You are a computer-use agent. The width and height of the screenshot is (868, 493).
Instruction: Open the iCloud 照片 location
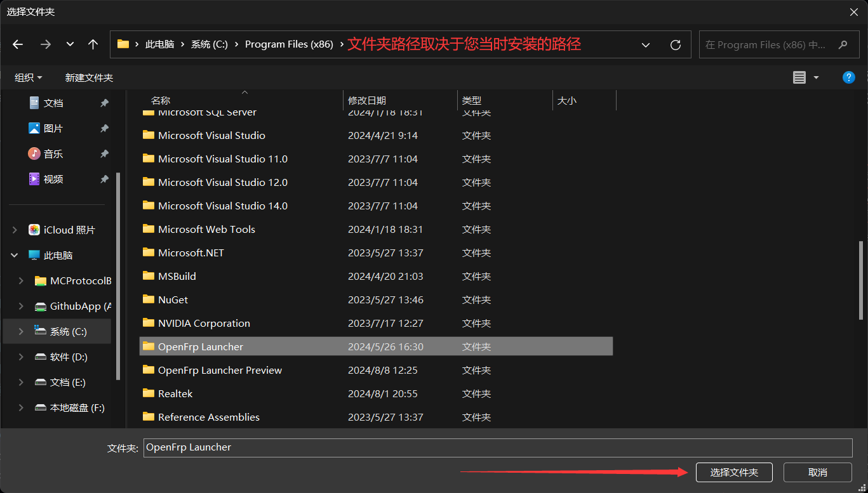pyautogui.click(x=69, y=230)
